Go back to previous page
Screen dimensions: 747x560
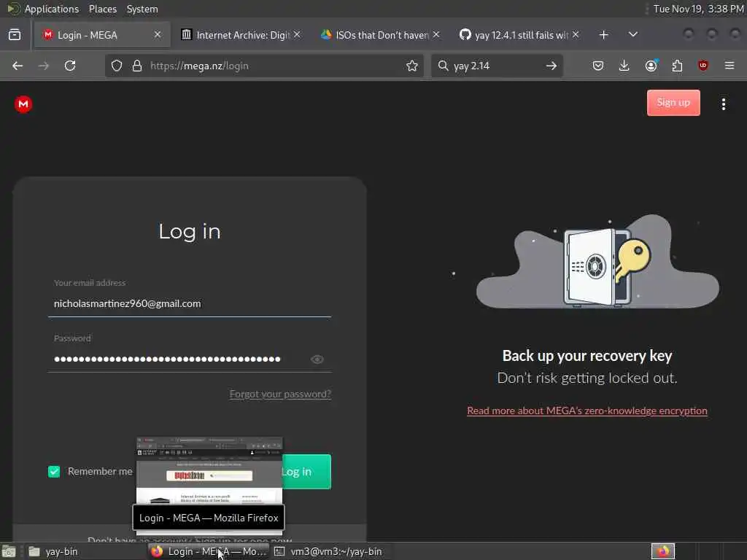pos(18,66)
